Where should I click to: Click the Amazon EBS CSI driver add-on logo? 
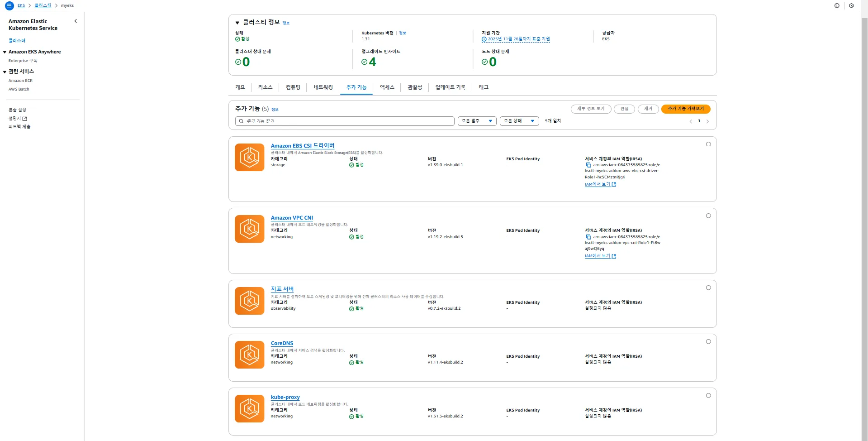(249, 157)
